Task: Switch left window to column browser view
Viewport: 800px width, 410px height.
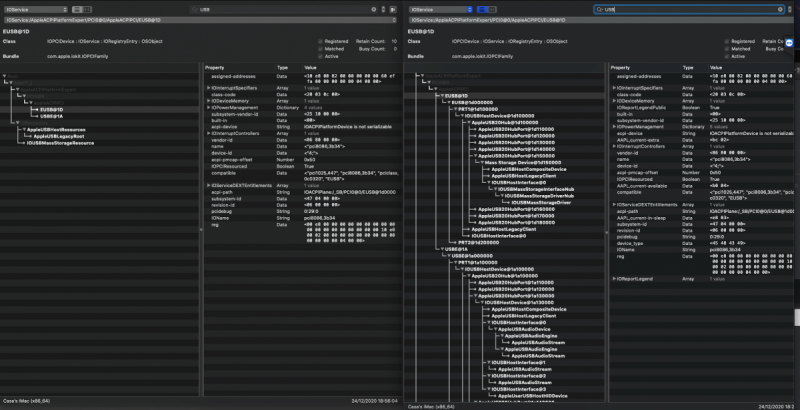Action: pos(87,9)
